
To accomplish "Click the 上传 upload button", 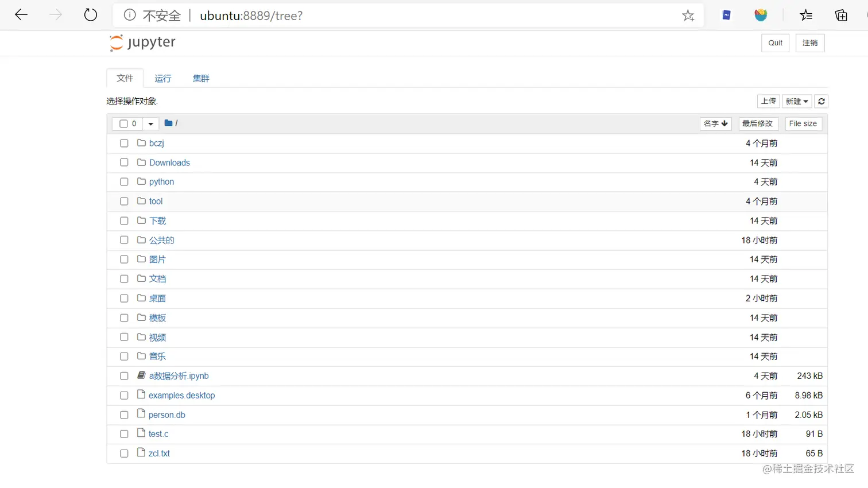I will click(x=769, y=101).
